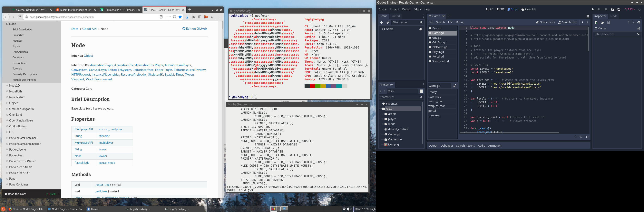The width and height of the screenshot is (644, 212).
Task: Open Inspector object properties tools menu
Action: 639,28
